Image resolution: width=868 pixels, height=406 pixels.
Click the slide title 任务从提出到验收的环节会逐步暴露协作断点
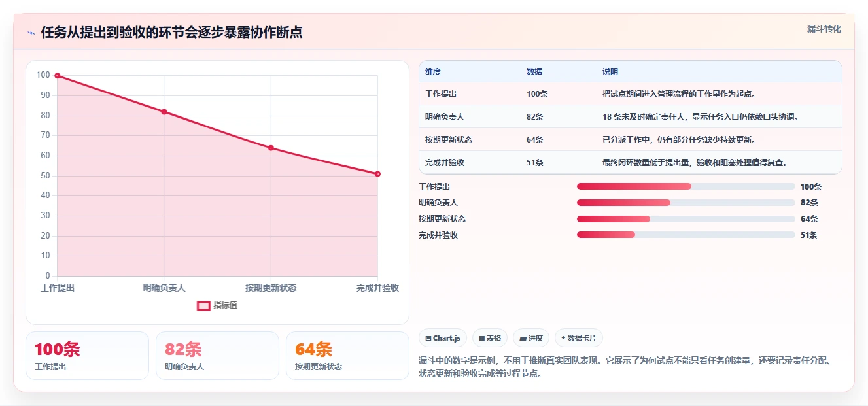click(171, 33)
